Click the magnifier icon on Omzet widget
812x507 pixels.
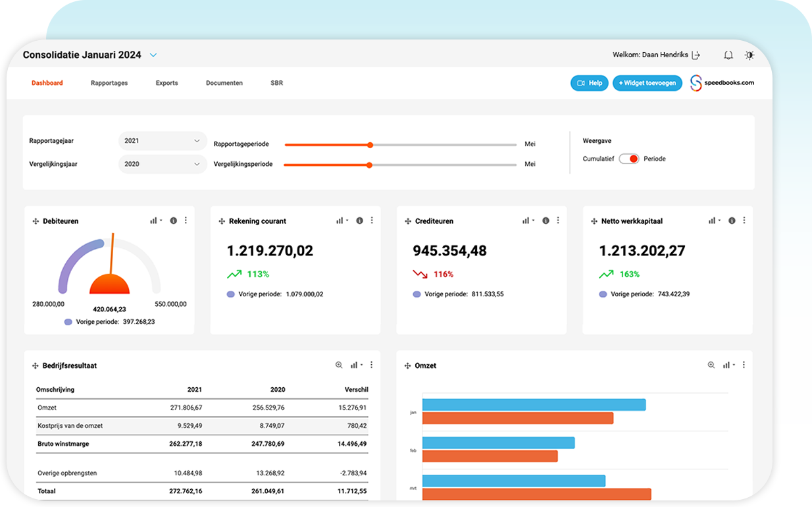click(x=711, y=365)
